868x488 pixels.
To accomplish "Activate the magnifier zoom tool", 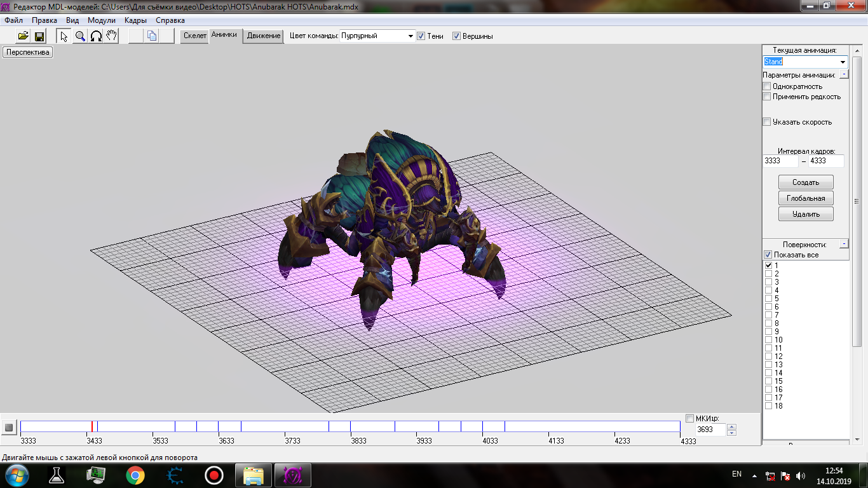I will pos(80,36).
